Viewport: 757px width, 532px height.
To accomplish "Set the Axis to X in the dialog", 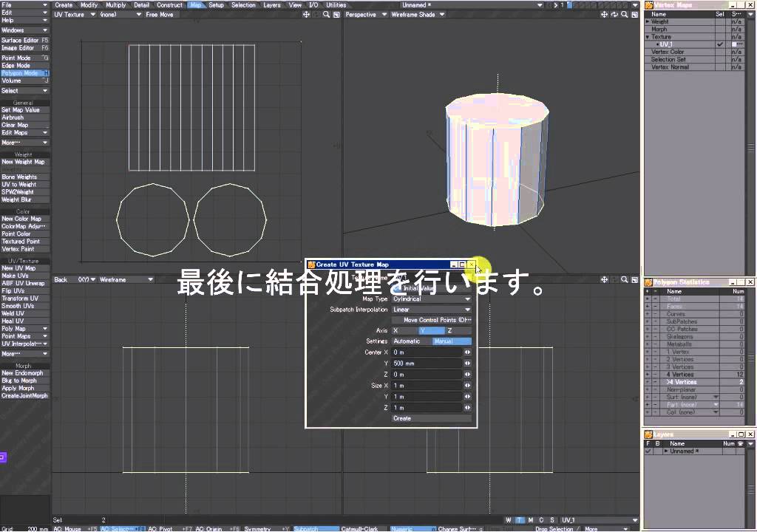I will coord(404,331).
